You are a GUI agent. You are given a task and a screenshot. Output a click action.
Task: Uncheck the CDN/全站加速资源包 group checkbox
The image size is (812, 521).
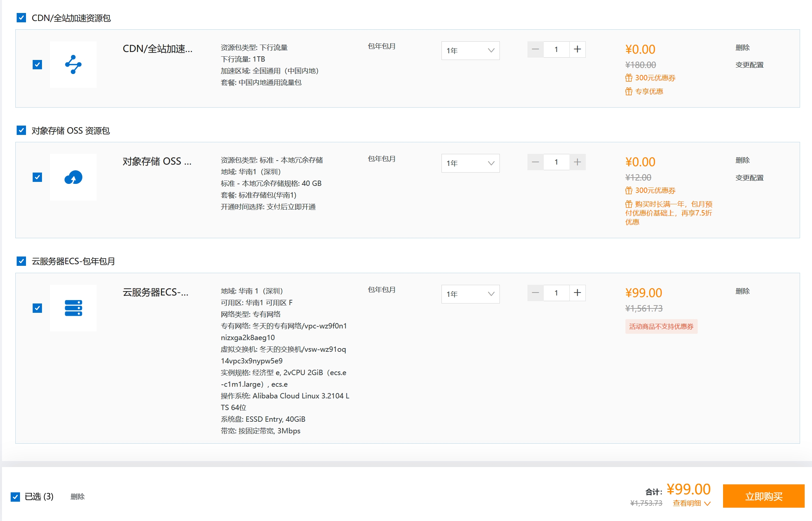(21, 18)
